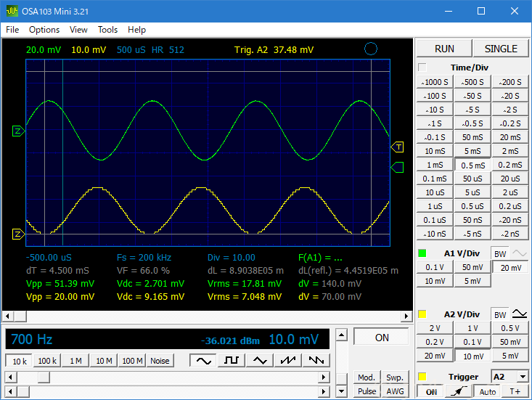Click the up arrow of amplitude scrollbar

(341, 335)
